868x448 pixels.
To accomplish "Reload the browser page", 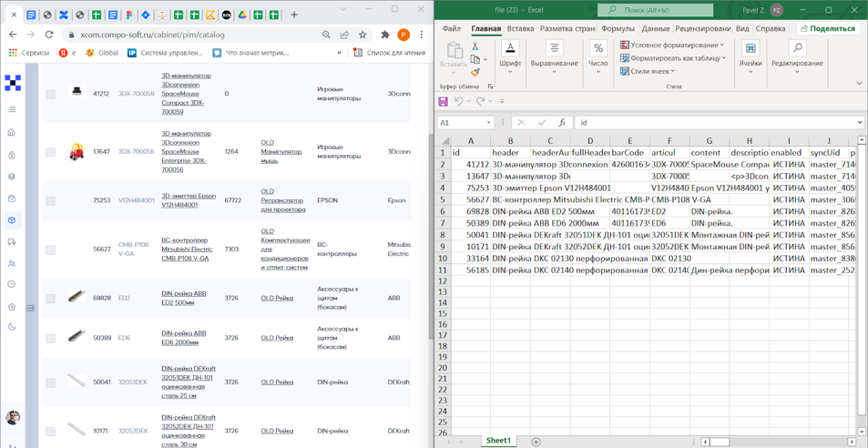I will click(x=48, y=35).
